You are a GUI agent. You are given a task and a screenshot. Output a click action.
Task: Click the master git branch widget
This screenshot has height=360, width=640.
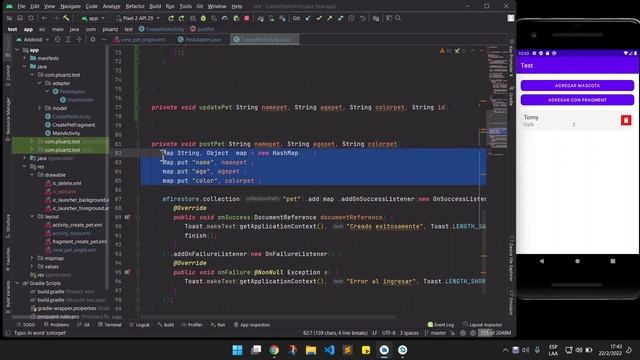pyautogui.click(x=436, y=333)
